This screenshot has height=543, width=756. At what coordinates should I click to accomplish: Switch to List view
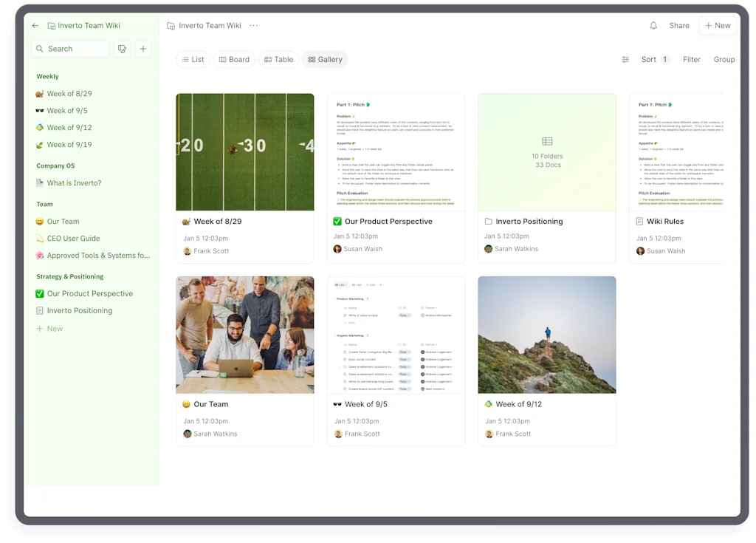(x=193, y=60)
